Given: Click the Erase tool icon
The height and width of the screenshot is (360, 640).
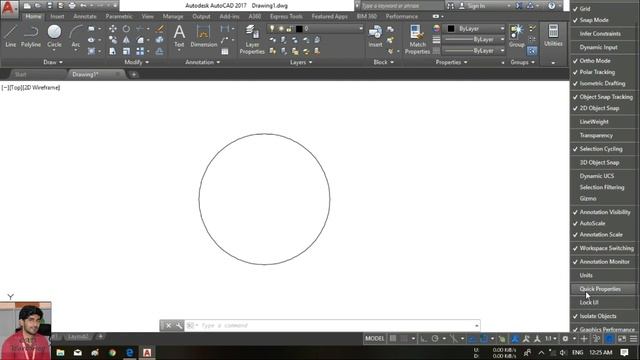Looking at the screenshot, I should pyautogui.click(x=160, y=29).
